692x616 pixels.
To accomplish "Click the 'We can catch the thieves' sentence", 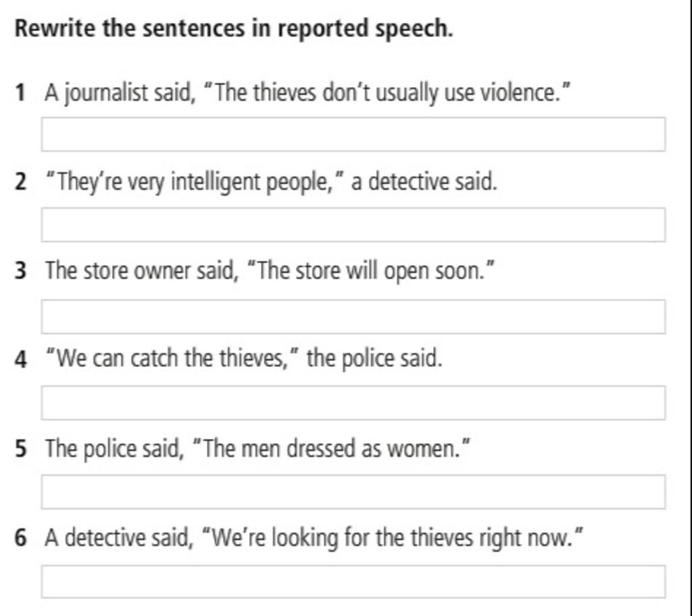I will (x=243, y=358).
